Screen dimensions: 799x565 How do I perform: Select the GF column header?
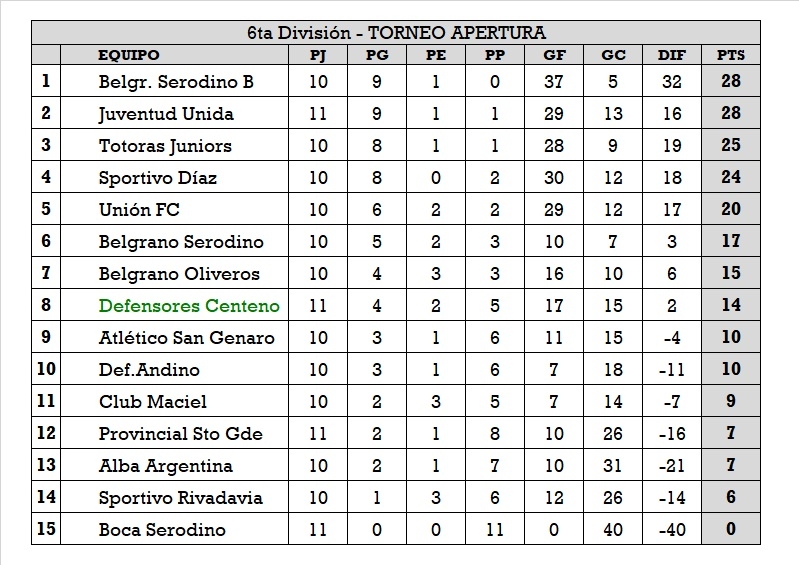553,55
